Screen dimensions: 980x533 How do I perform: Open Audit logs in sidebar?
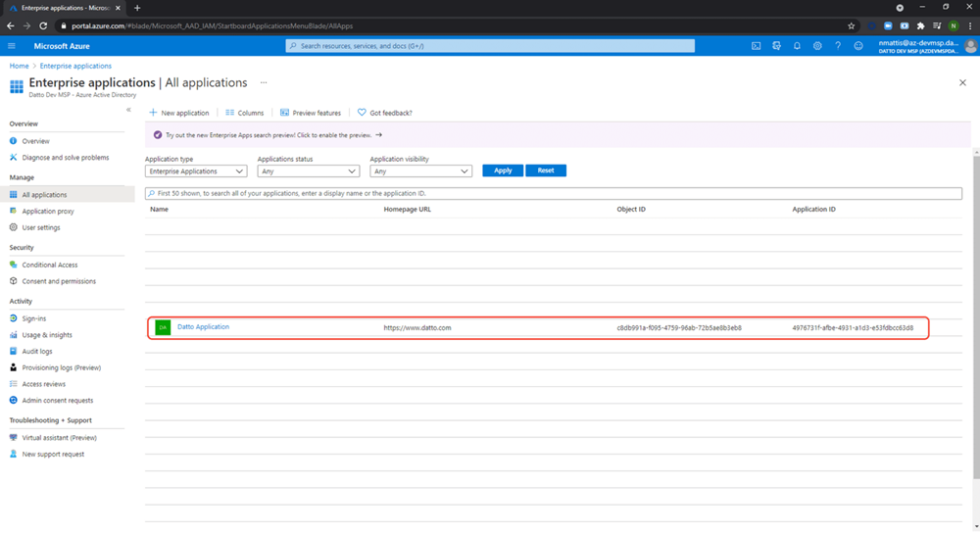(x=37, y=351)
